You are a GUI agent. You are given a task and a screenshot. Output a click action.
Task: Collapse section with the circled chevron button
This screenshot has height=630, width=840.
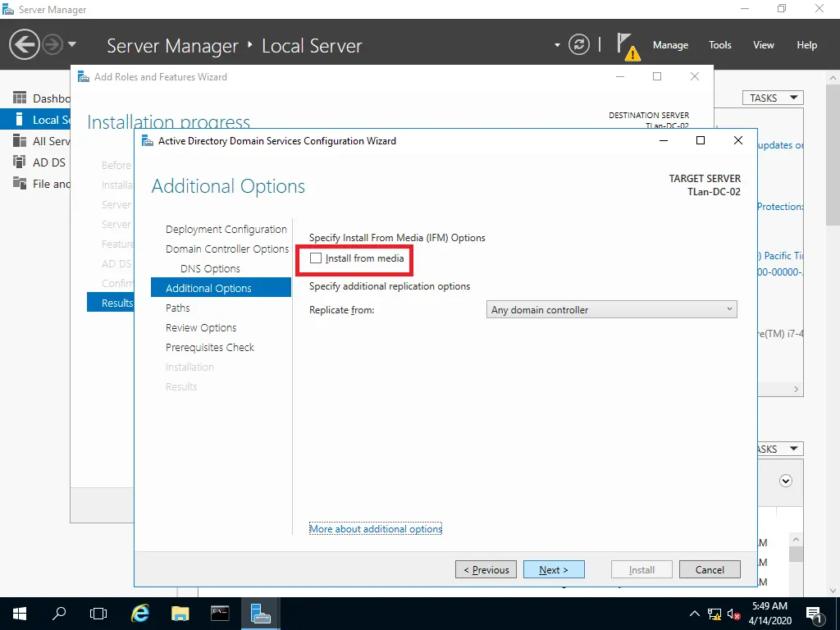coord(785,481)
